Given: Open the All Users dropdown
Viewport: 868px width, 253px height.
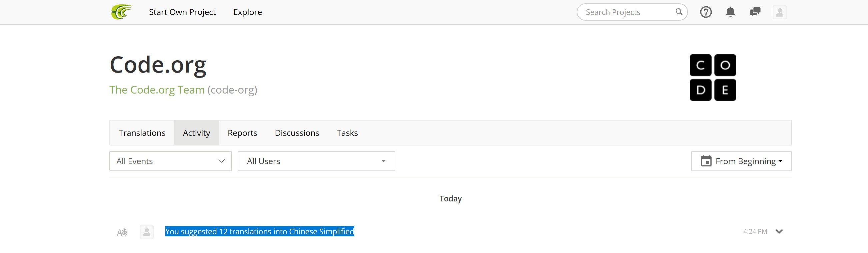Looking at the screenshot, I should [316, 161].
